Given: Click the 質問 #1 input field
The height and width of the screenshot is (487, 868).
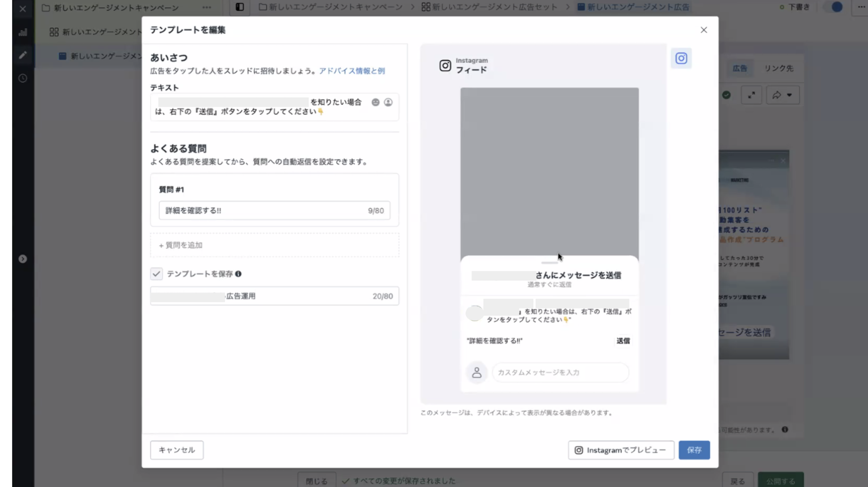Looking at the screenshot, I should click(275, 210).
